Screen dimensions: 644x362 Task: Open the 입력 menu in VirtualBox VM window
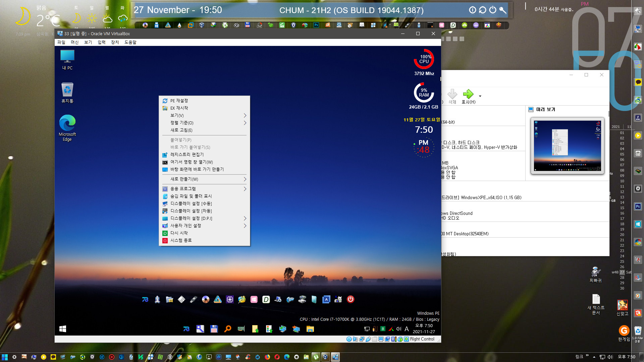tap(102, 42)
